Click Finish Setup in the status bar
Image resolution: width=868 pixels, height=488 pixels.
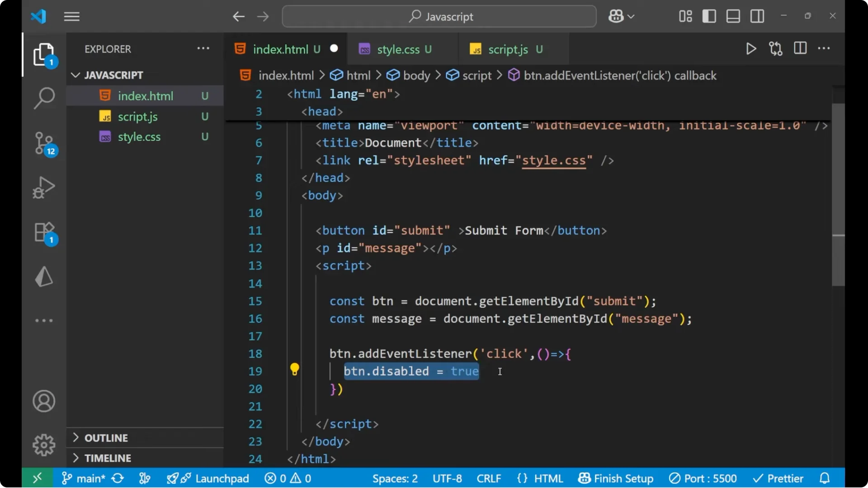click(x=615, y=478)
